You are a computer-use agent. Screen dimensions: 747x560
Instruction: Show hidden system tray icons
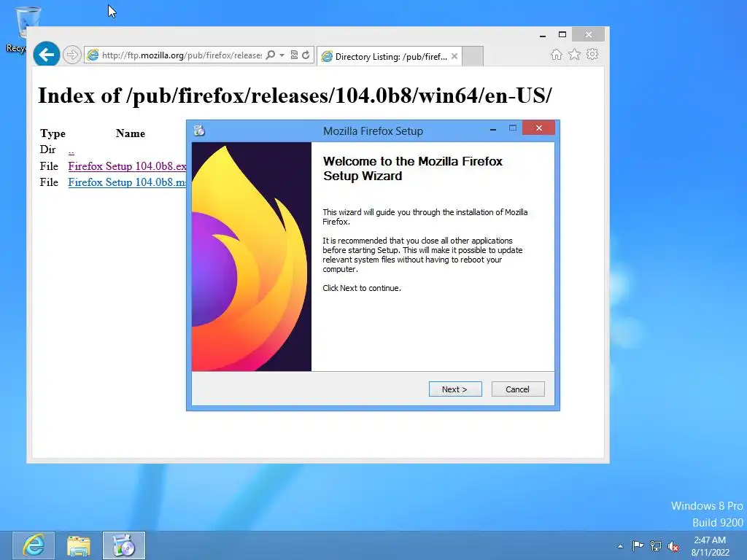click(x=620, y=546)
